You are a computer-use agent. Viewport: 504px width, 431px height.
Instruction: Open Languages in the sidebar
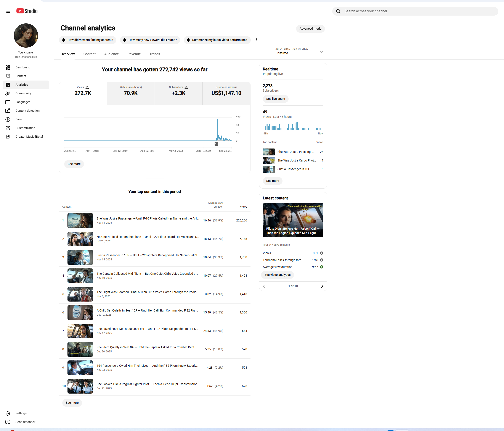pyautogui.click(x=26, y=102)
